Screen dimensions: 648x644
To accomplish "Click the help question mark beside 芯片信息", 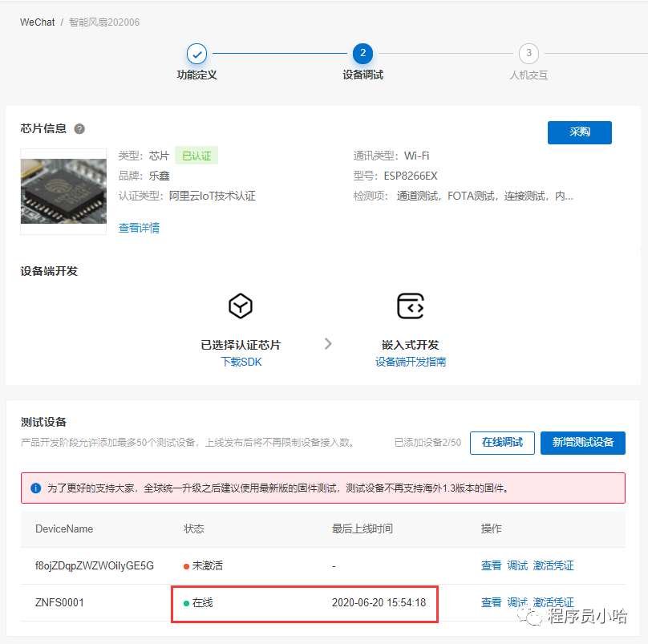I will click(x=79, y=129).
